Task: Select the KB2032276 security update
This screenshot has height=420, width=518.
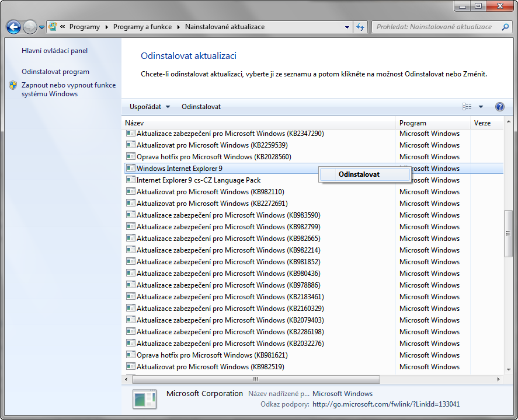Action: 314,344
